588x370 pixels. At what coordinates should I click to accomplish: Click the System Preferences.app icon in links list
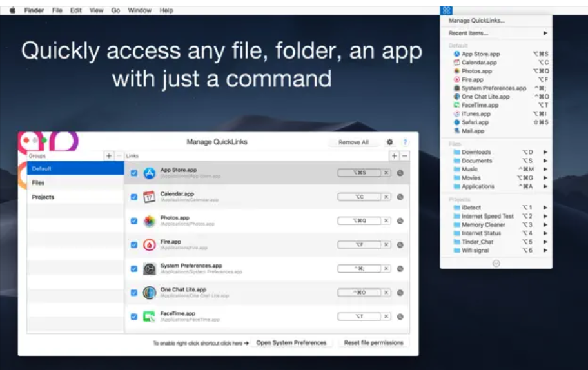149,269
